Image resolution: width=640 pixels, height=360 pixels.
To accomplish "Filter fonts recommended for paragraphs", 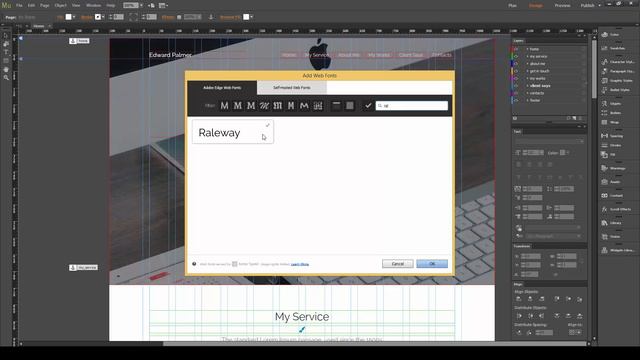I will (350, 106).
